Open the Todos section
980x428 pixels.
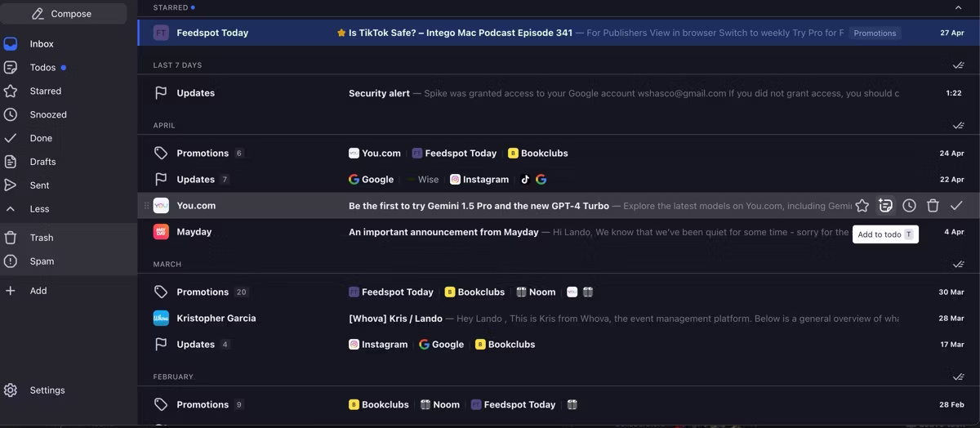click(42, 68)
